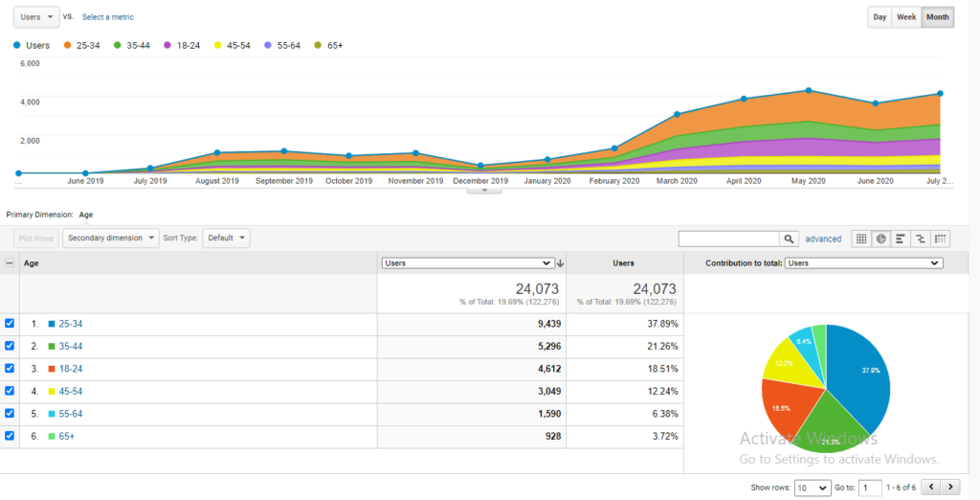The image size is (980, 500).
Task: Uncheck the 25-34 row checkbox
Action: point(10,324)
